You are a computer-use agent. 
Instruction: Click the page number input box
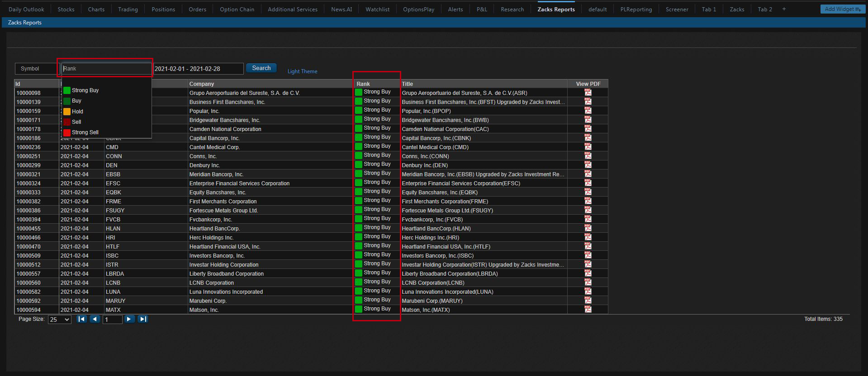(x=113, y=320)
